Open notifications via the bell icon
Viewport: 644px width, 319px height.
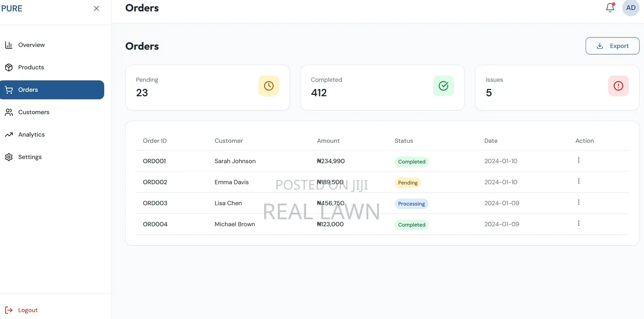[x=610, y=8]
